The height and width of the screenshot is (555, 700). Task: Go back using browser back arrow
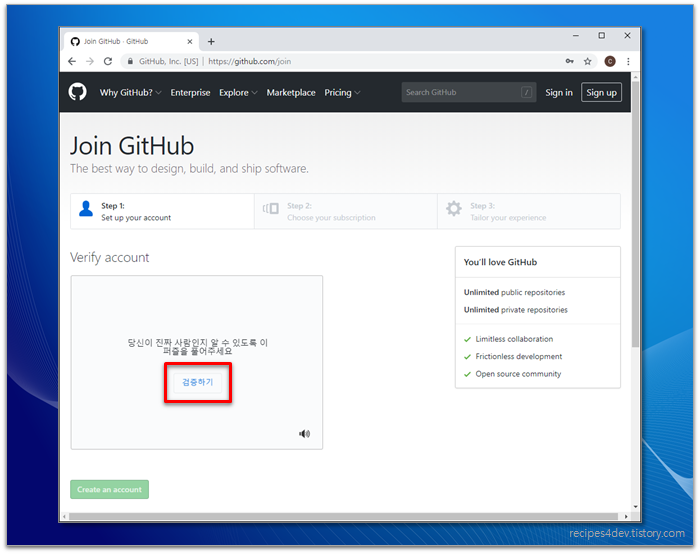click(72, 61)
